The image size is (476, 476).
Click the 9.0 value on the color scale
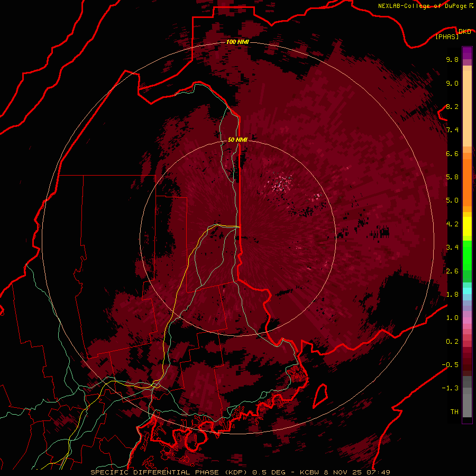452,83
